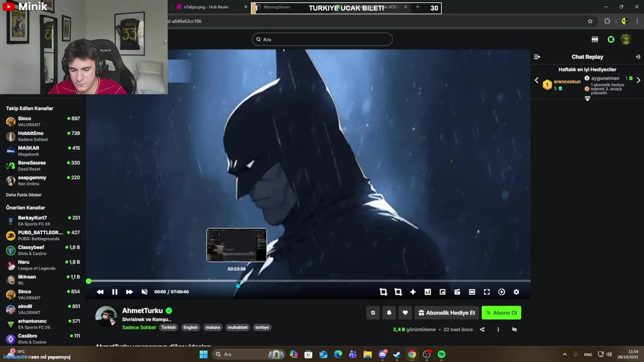Screen dimensions: 644x362
Task: Open BoneSaures followed channel
Action: (43, 165)
